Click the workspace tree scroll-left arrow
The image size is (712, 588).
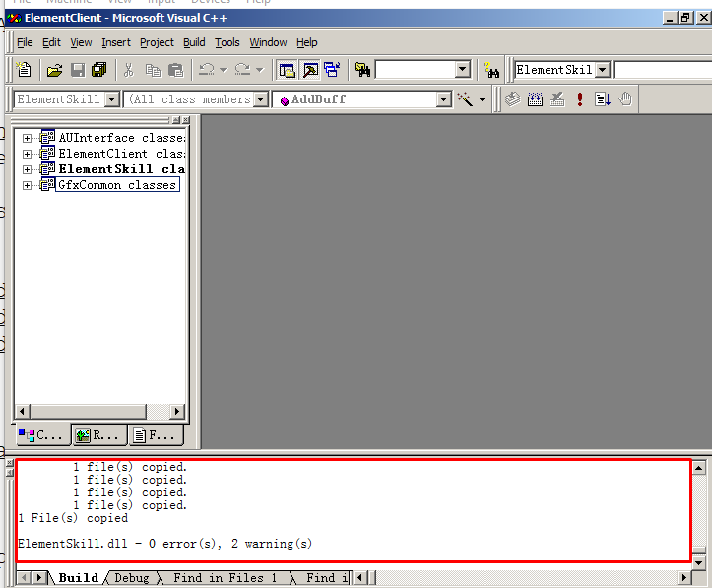[22, 412]
